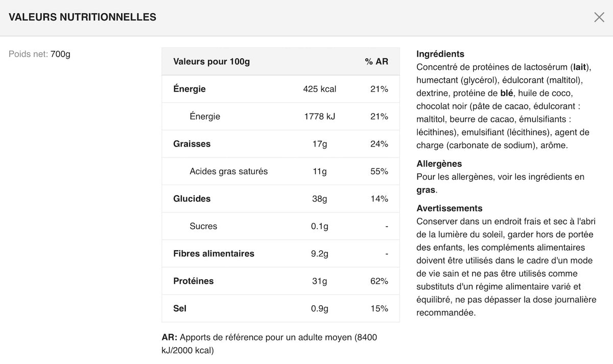This screenshot has height=364, width=613.
Task: Click the bold word "lait" in ingredients
Action: click(579, 67)
